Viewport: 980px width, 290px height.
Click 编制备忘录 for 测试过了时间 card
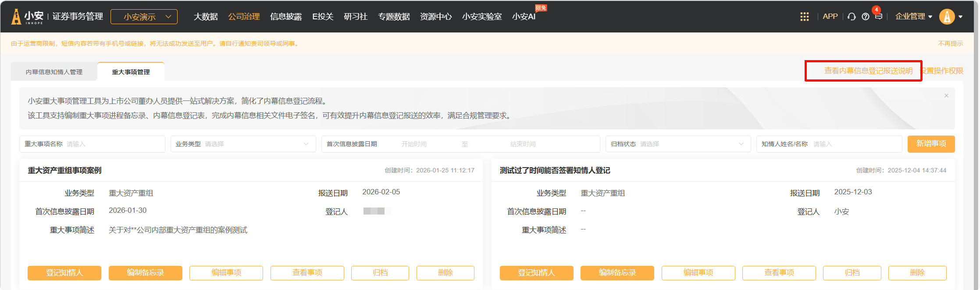pyautogui.click(x=617, y=273)
